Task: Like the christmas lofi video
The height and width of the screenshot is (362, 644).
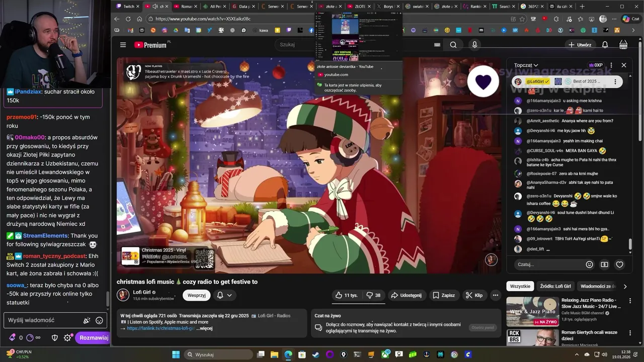Action: 346,295
